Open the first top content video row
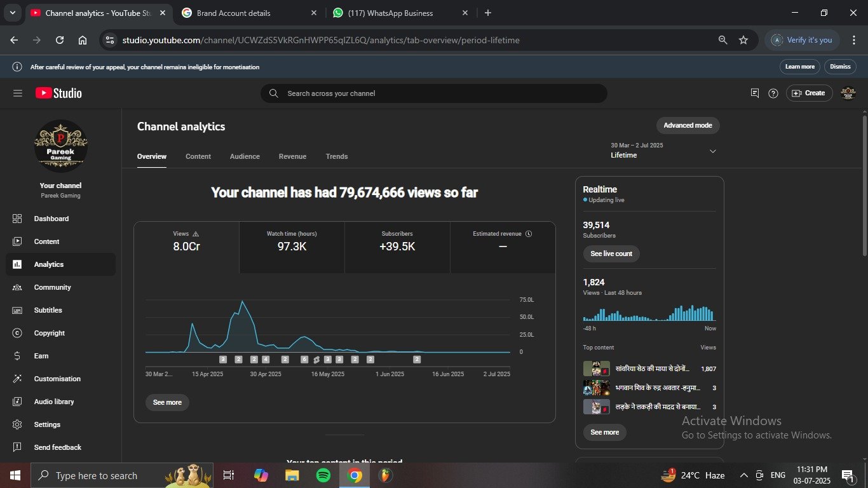The height and width of the screenshot is (488, 868). coord(649,369)
